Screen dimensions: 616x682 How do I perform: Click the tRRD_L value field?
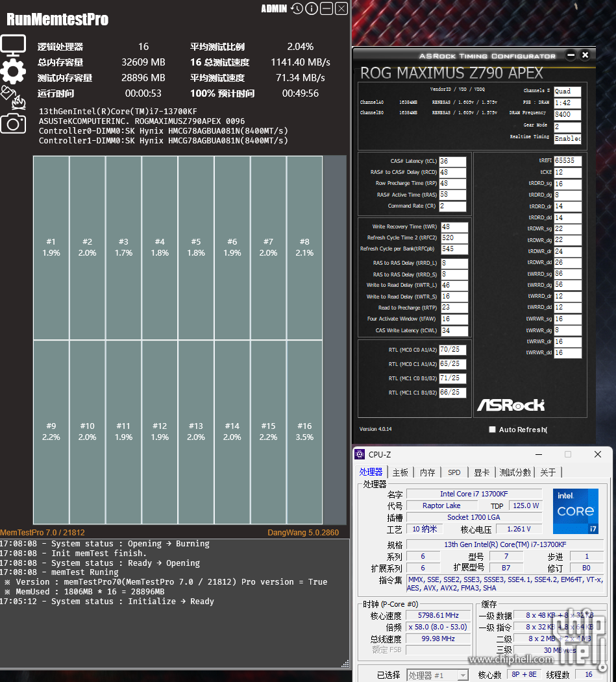[x=454, y=263]
